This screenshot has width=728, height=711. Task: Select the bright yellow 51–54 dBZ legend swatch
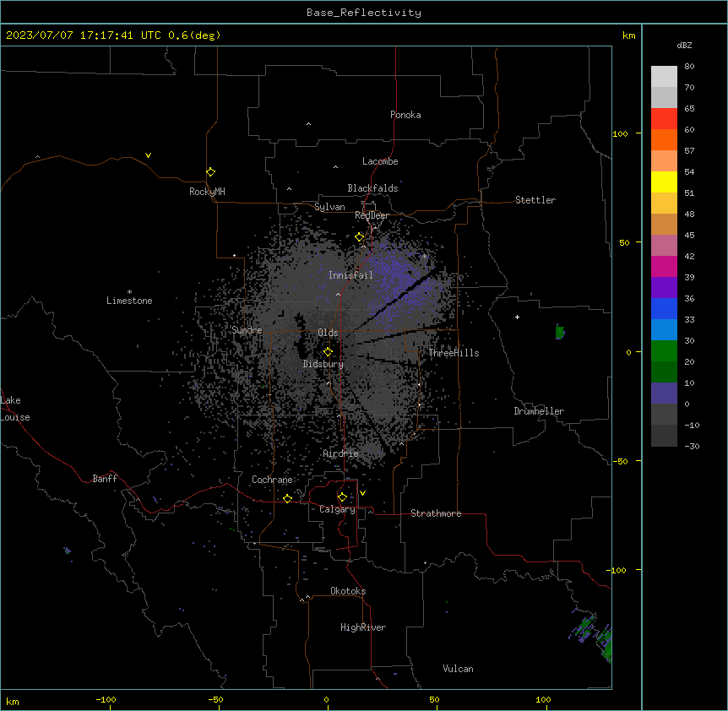pos(664,182)
